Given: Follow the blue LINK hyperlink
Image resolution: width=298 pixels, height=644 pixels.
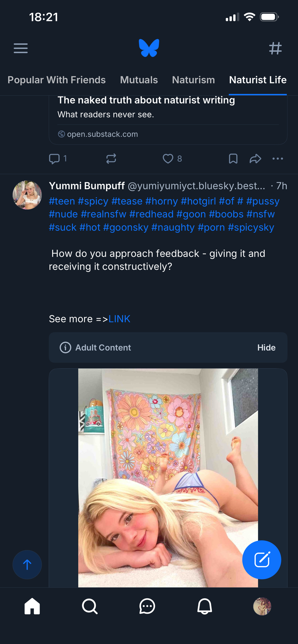Looking at the screenshot, I should click(x=119, y=319).
